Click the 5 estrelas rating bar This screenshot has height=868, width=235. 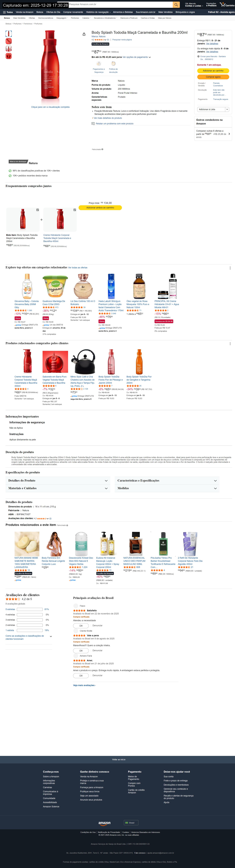29,609
